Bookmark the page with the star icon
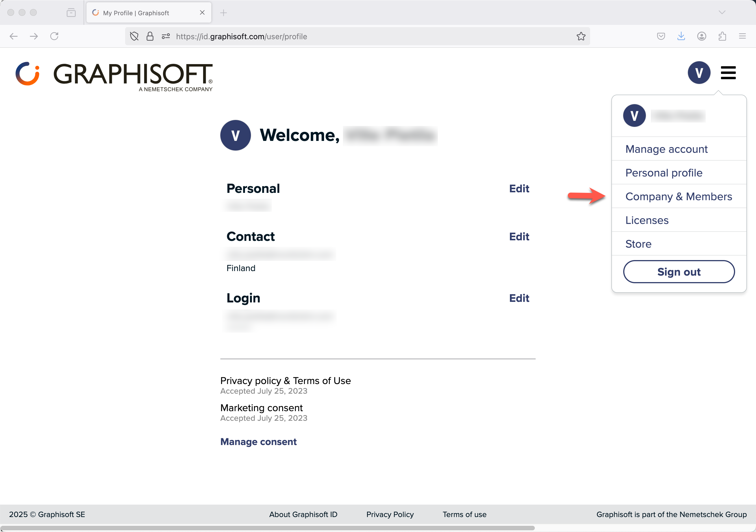Viewport: 756px width, 532px height. pos(581,36)
